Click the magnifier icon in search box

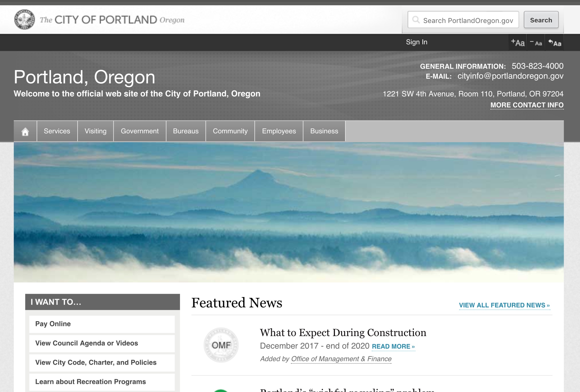coord(416,20)
